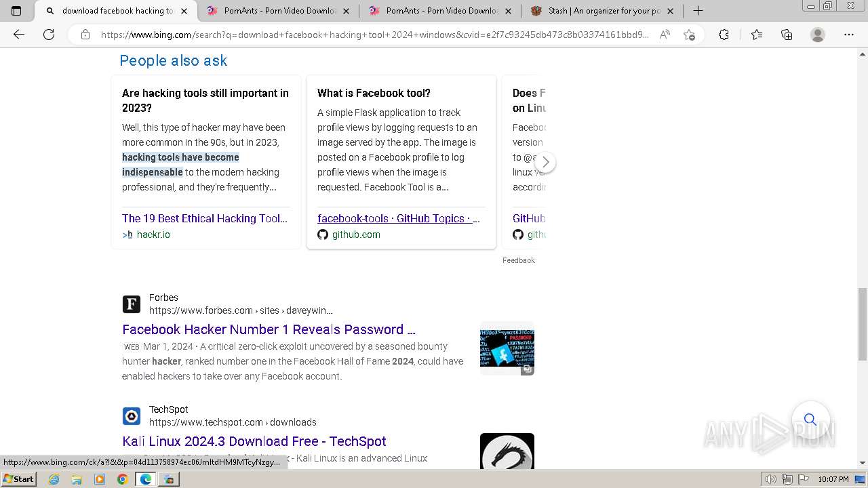The height and width of the screenshot is (488, 868).
Task: Switch to the active Bing search tab
Action: pos(115,11)
